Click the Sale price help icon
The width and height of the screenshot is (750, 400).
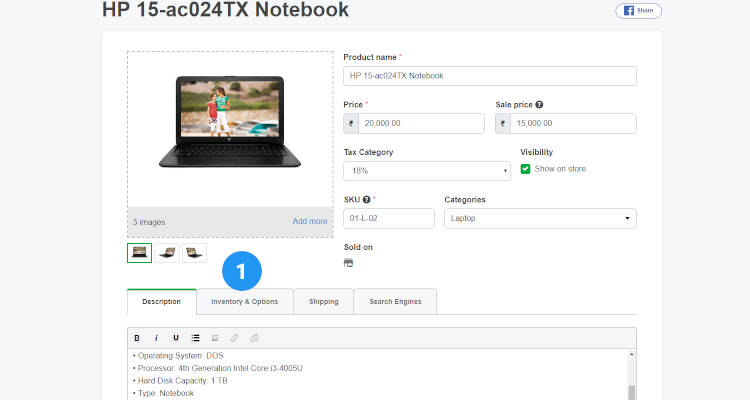click(x=539, y=104)
